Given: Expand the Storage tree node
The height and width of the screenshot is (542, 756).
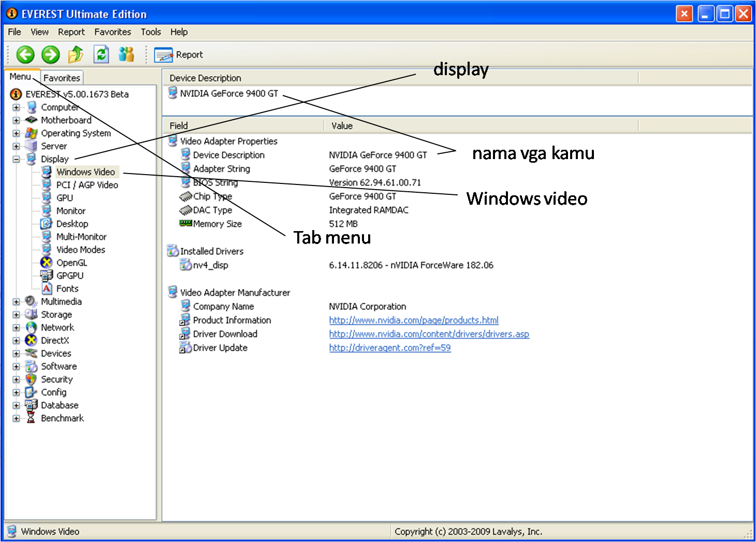Looking at the screenshot, I should 16,315.
